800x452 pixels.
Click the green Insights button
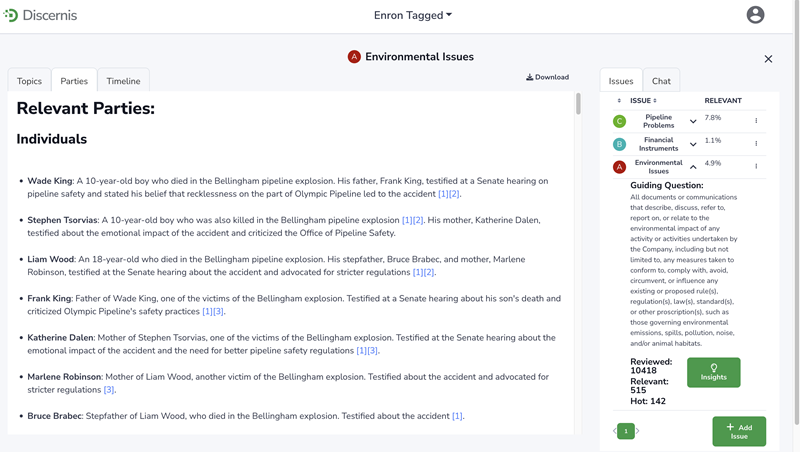point(713,372)
